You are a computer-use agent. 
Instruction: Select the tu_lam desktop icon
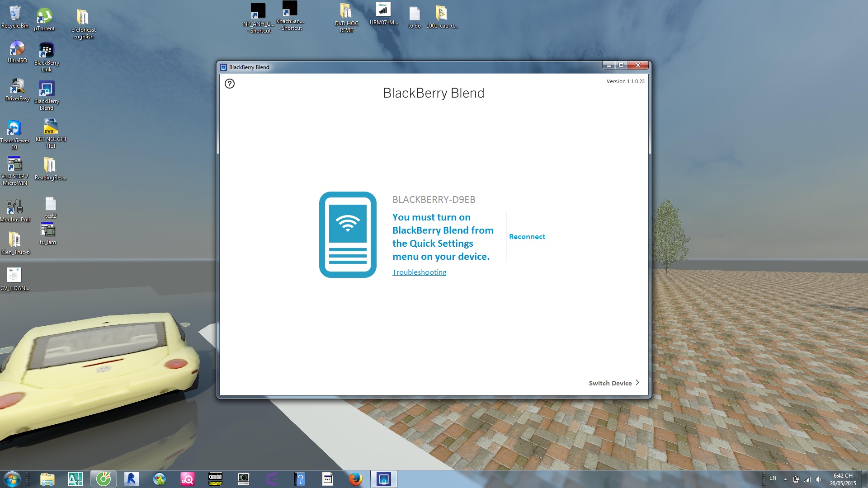point(48,233)
